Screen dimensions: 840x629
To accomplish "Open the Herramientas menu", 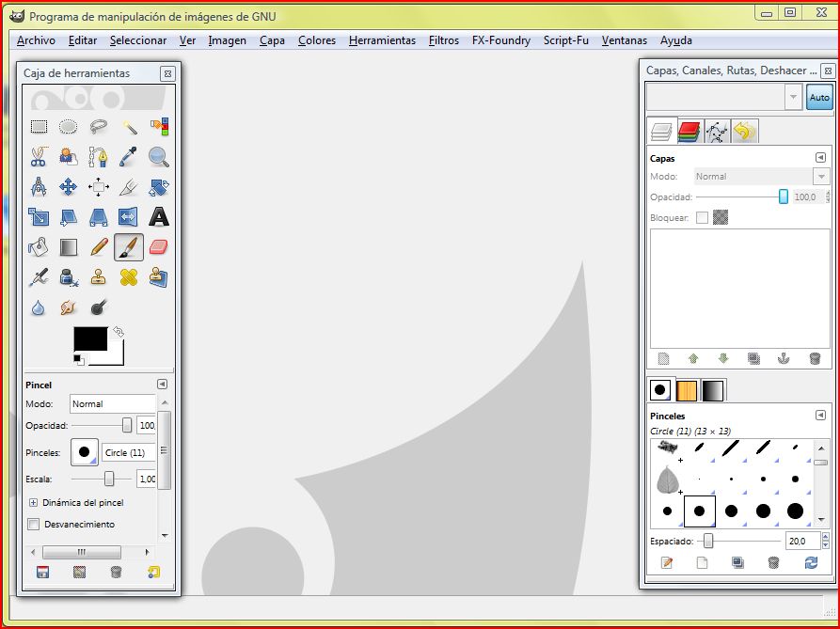I will [x=382, y=40].
